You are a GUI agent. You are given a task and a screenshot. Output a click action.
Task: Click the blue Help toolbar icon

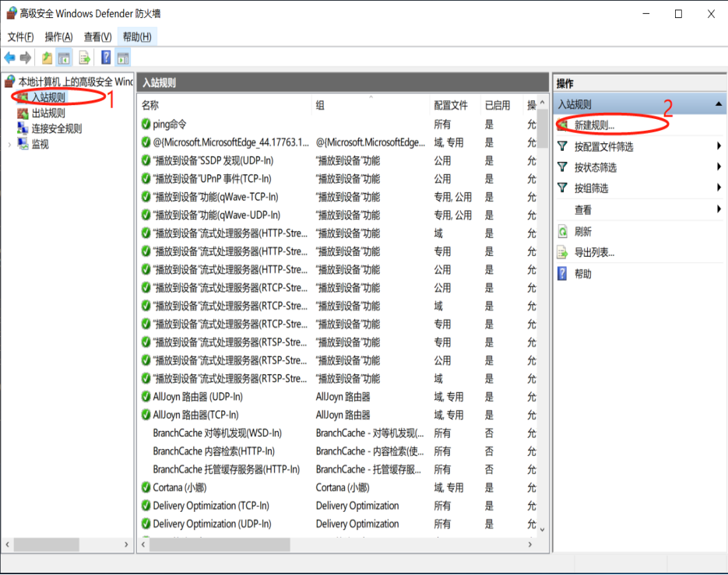[x=106, y=58]
